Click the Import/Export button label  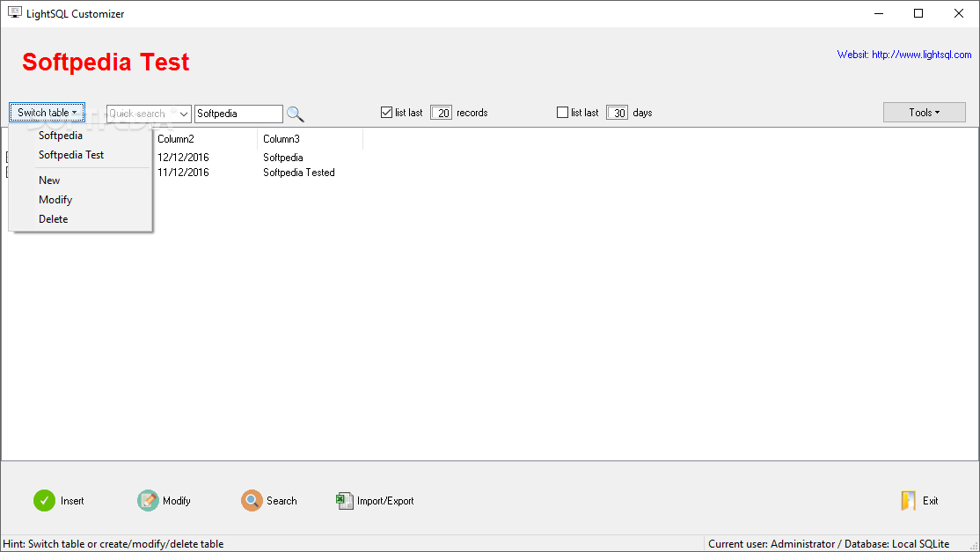pyautogui.click(x=385, y=501)
